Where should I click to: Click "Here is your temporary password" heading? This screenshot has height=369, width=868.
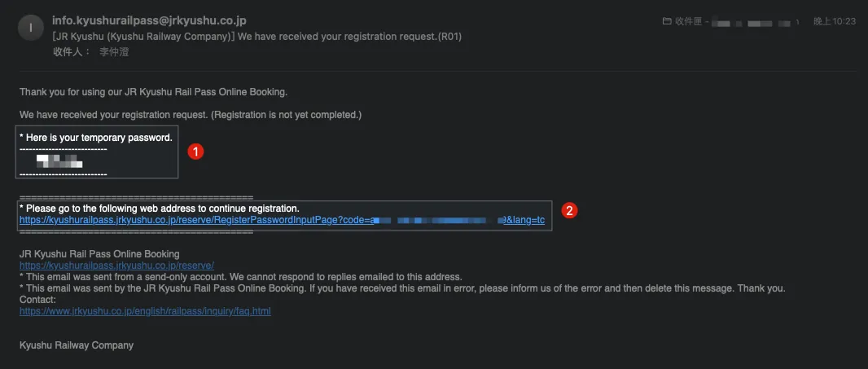[96, 138]
